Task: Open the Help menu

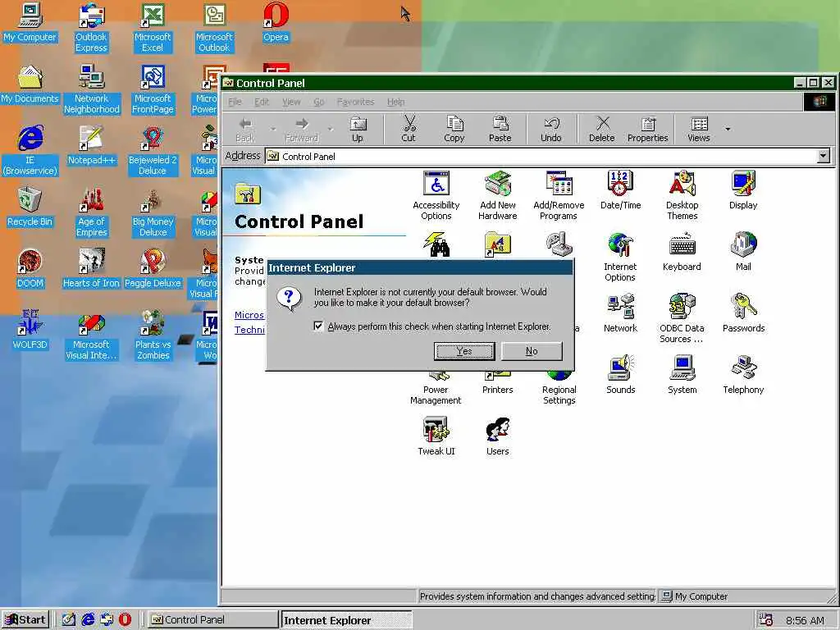Action: click(x=396, y=102)
